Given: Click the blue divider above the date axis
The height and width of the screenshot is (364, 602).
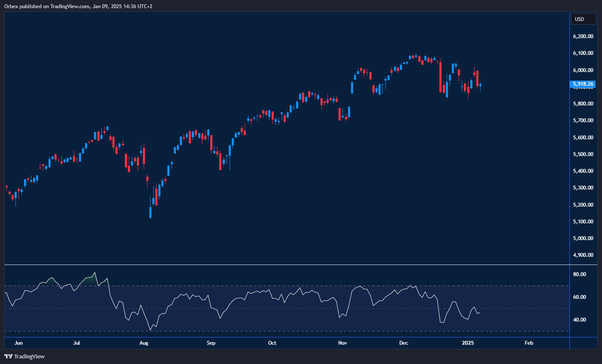Looking at the screenshot, I should pyautogui.click(x=283, y=338).
